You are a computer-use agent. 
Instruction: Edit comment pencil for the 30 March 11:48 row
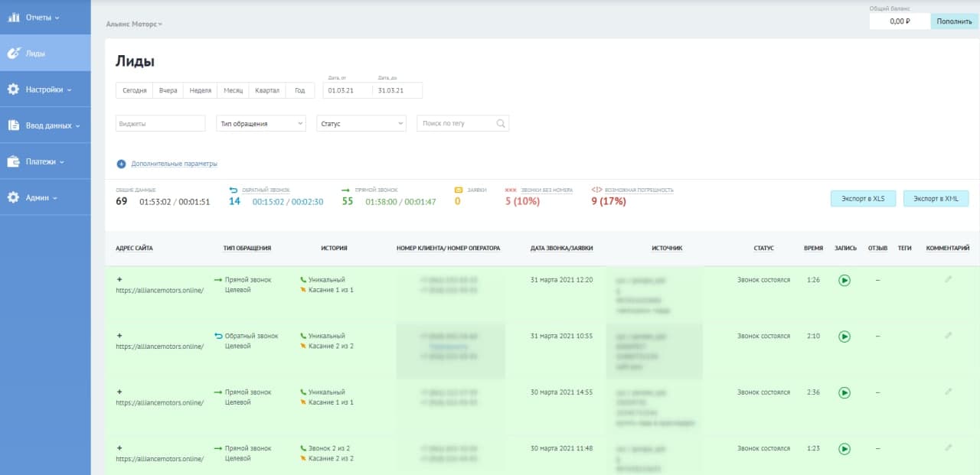949,447
